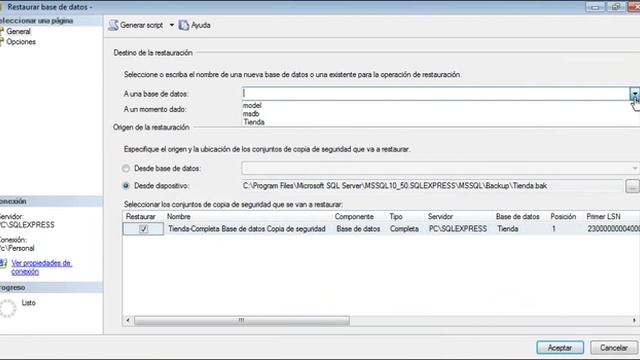Screen dimensions: 640x360
Task: Click the Ayuda help icon
Action: click(x=184, y=25)
